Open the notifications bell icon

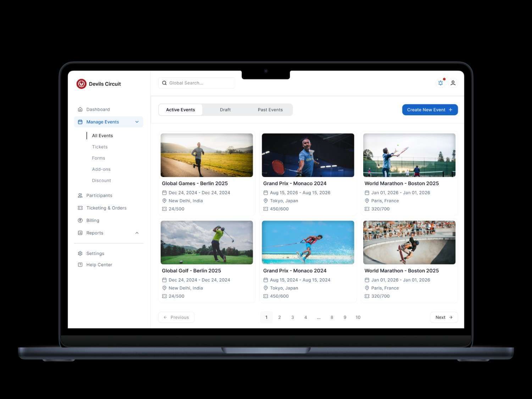(x=440, y=83)
